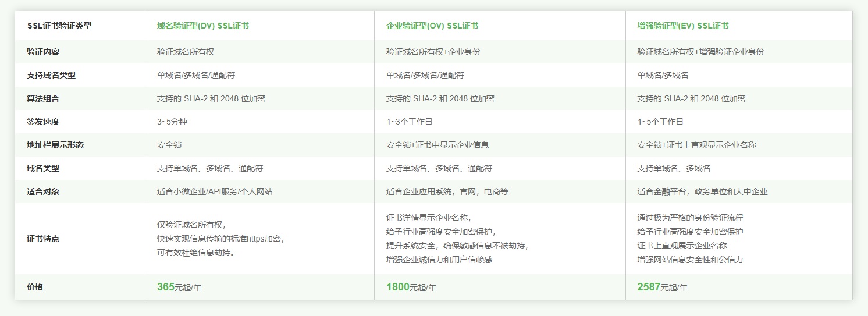Click the 适合小微企业/API服务/个人网站 cell
This screenshot has width=868, height=316.
click(x=215, y=191)
